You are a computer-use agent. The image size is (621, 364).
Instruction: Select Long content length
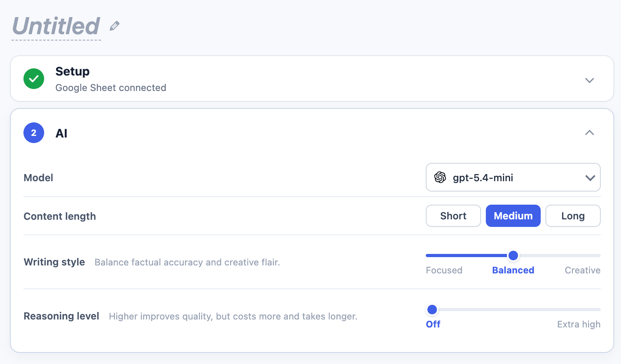pos(573,216)
